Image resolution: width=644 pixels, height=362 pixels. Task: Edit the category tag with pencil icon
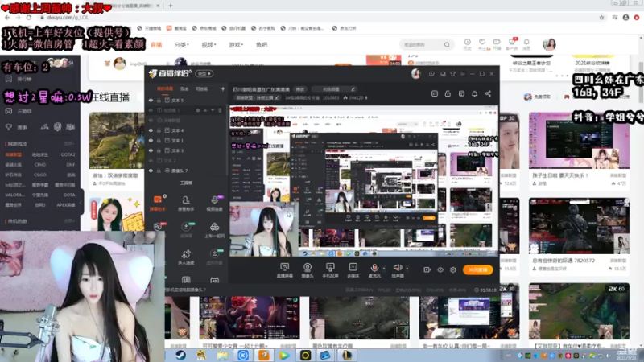(x=277, y=97)
